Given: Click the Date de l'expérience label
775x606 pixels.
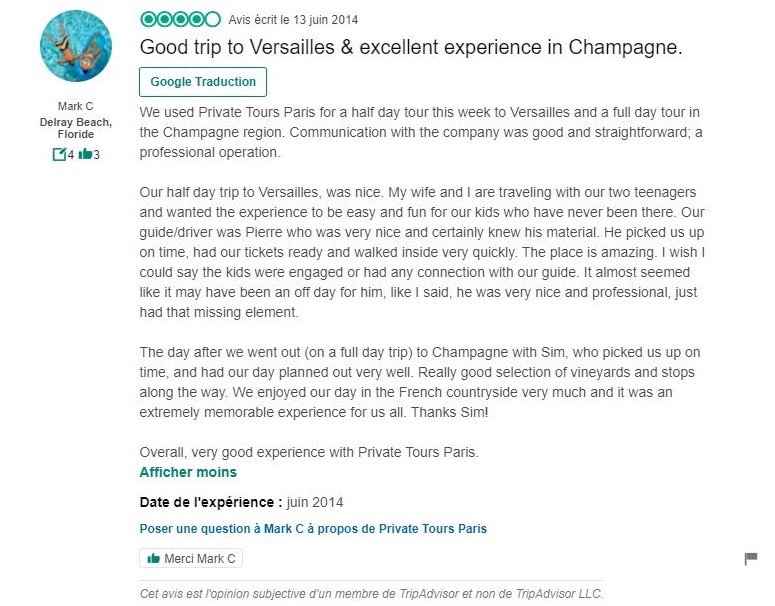Looking at the screenshot, I should tap(211, 502).
